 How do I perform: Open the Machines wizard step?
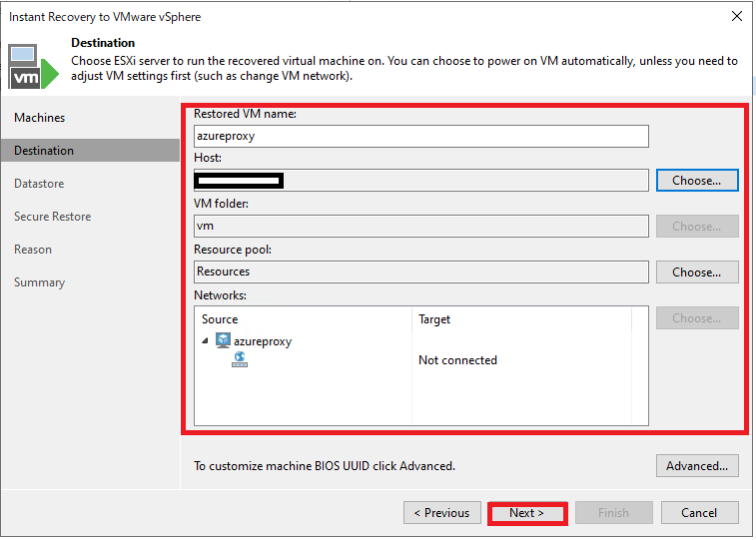click(40, 118)
